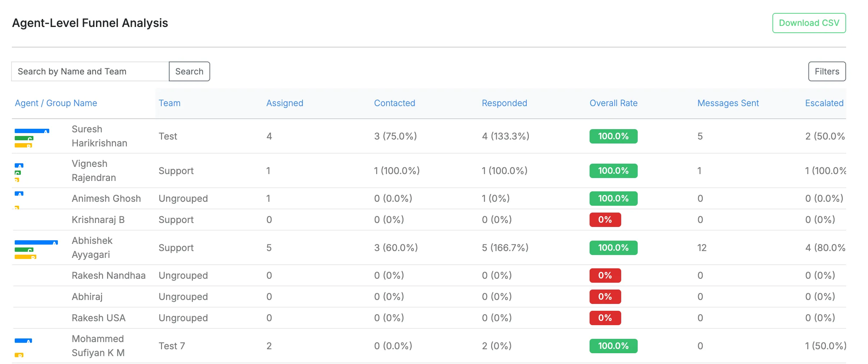Sort table by Escalated column header

[824, 103]
